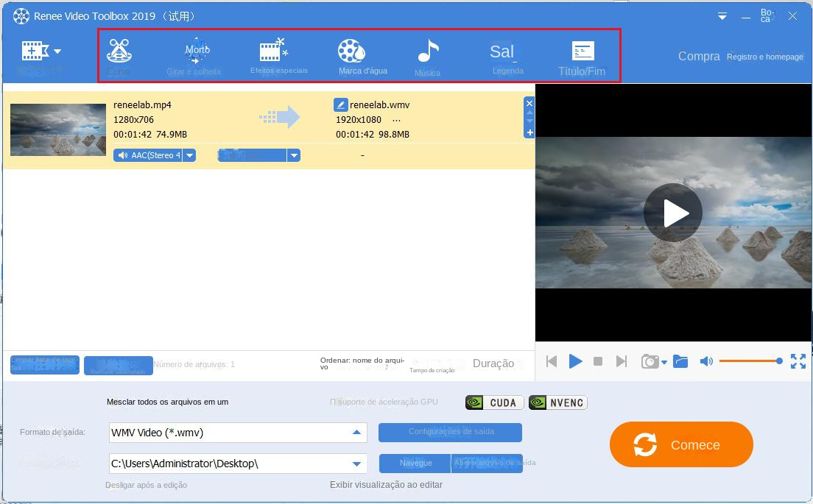Sort files by Duração
The height and width of the screenshot is (504, 813).
click(x=493, y=363)
